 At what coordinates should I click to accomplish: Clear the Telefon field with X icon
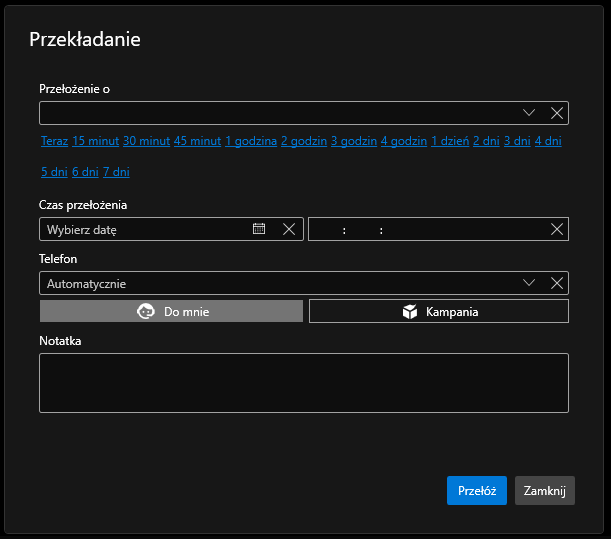557,283
